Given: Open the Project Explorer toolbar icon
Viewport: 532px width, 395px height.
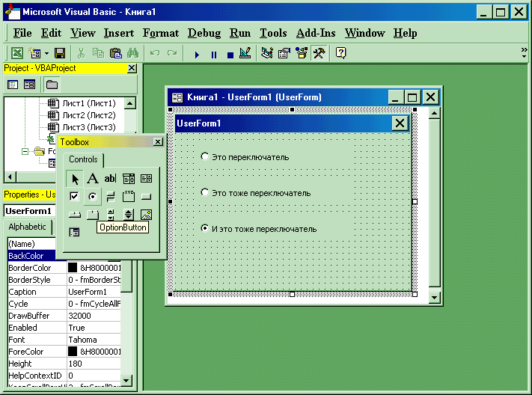Looking at the screenshot, I should [267, 53].
